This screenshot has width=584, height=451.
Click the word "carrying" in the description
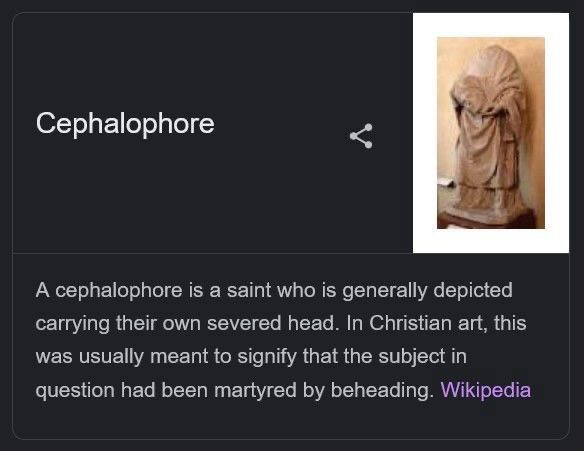[x=73, y=324]
